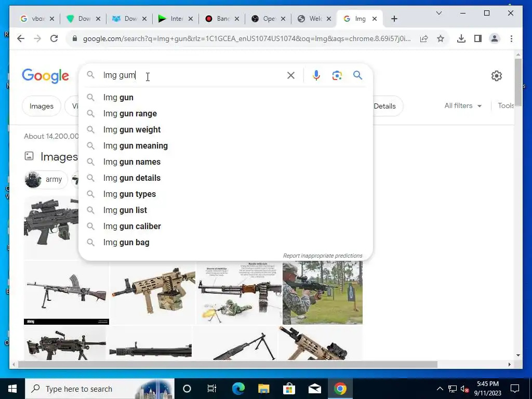
Task: Choose suggestion 'lmg gun caliber'
Action: pos(225,227)
